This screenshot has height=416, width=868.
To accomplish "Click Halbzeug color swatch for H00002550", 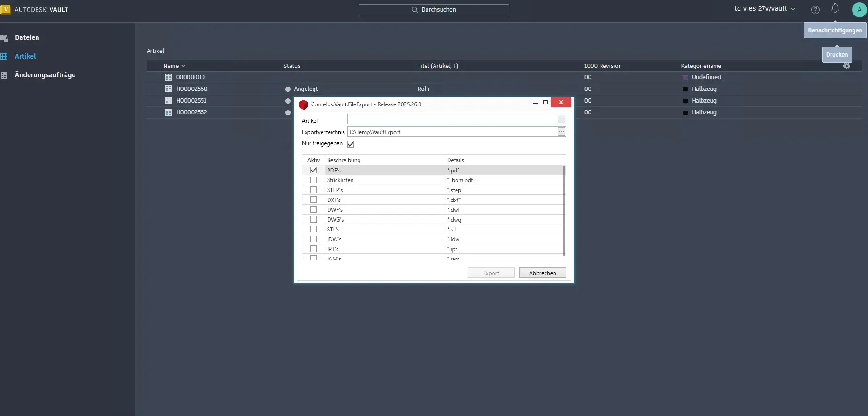I will 685,89.
